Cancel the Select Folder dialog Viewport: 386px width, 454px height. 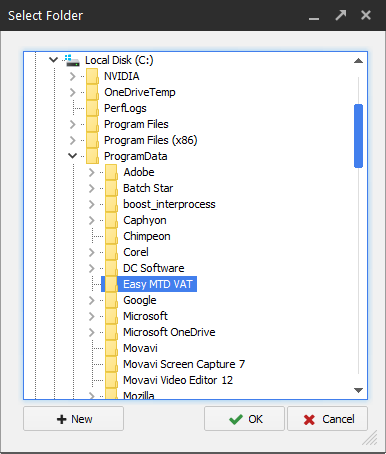[x=328, y=419]
